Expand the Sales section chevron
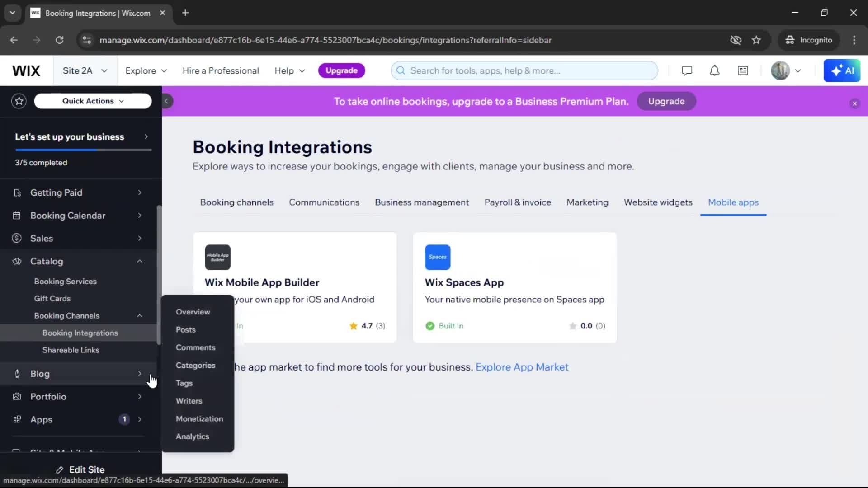 point(140,238)
